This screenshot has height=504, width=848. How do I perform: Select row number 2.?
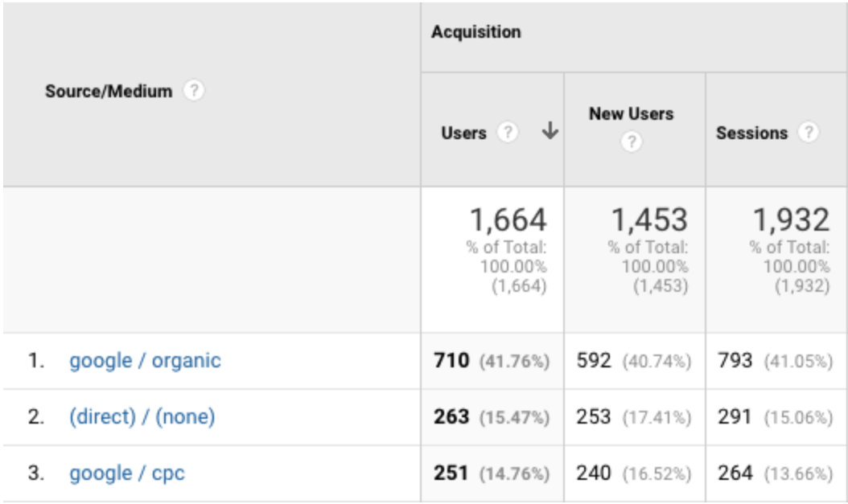point(35,416)
